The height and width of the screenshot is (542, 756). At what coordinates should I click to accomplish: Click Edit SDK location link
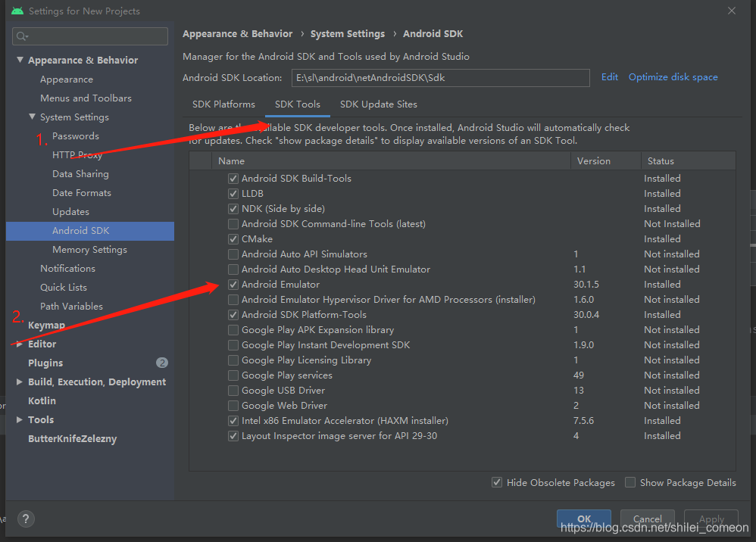pyautogui.click(x=610, y=77)
